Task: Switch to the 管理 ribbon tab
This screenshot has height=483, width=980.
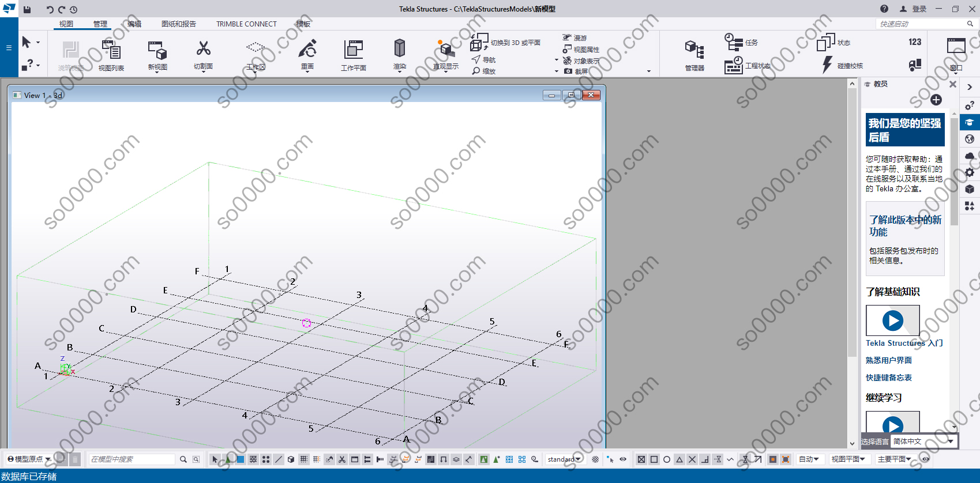Action: coord(100,24)
